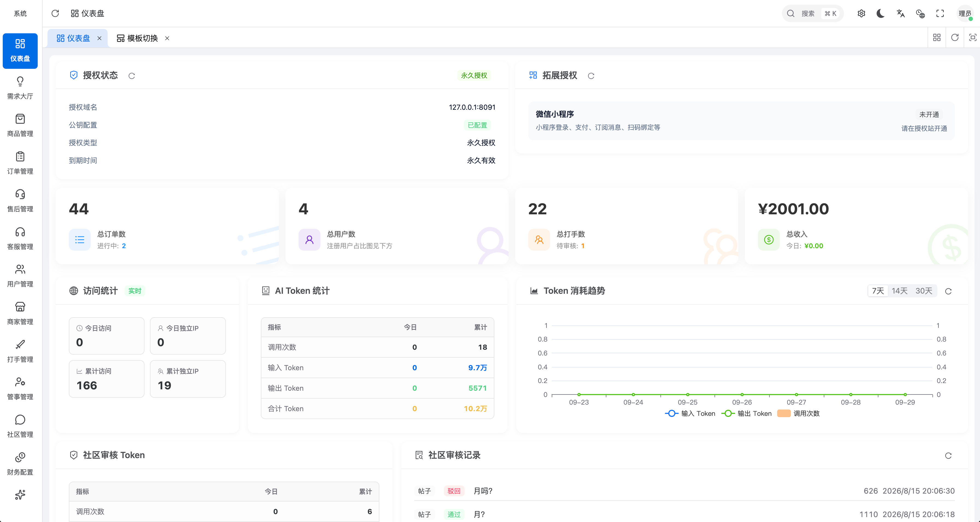Open 订单管理 sidebar section
This screenshot has width=980, height=522.
(x=20, y=164)
